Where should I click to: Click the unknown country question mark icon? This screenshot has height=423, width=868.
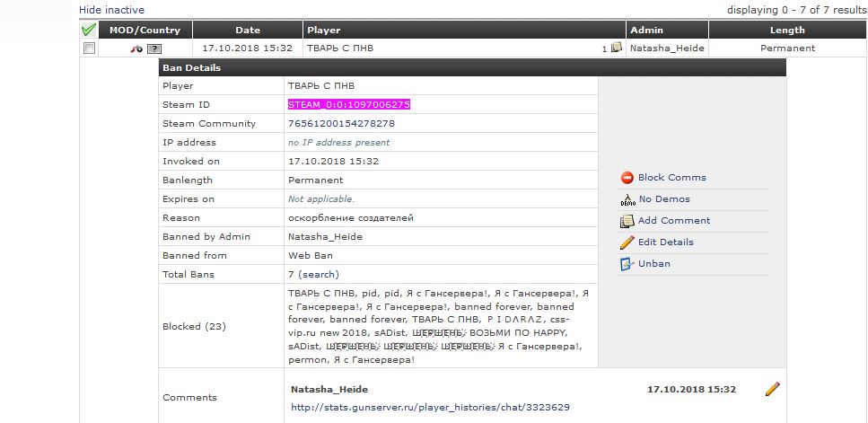click(x=154, y=48)
